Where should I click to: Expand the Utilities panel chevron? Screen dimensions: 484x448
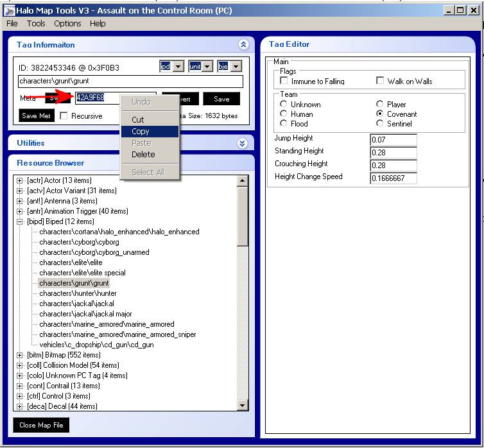(x=242, y=143)
